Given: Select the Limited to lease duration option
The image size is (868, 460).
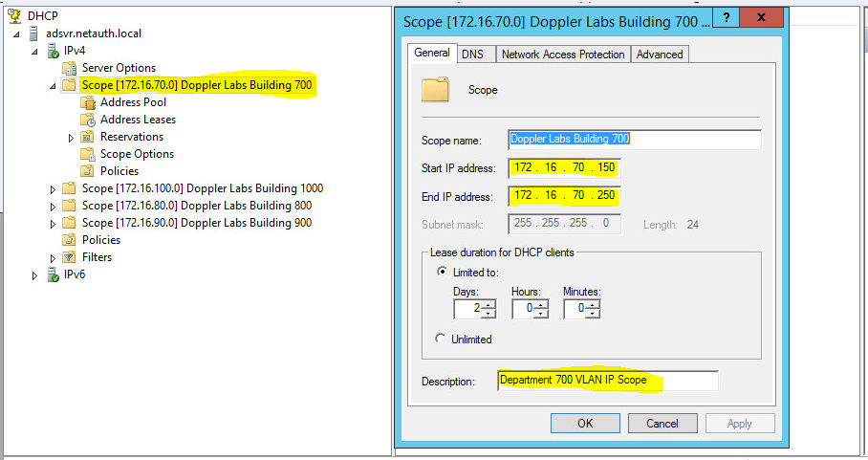Looking at the screenshot, I should (x=442, y=272).
